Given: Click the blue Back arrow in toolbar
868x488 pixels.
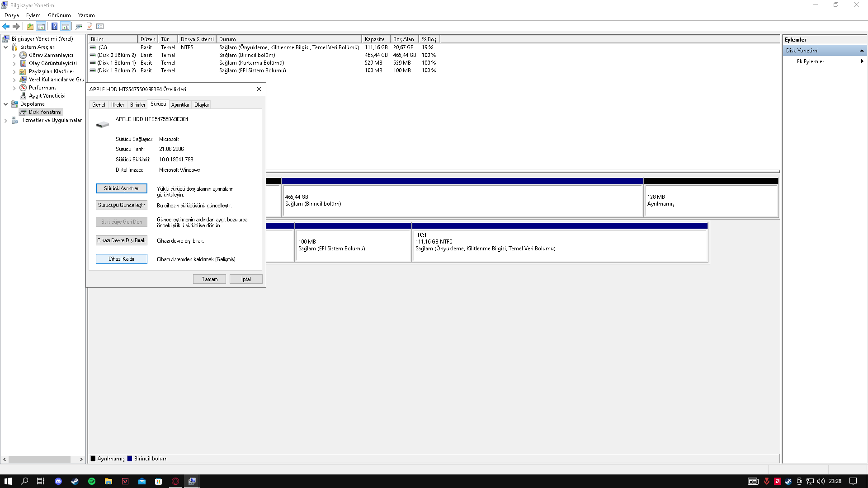Looking at the screenshot, I should coord(6,26).
